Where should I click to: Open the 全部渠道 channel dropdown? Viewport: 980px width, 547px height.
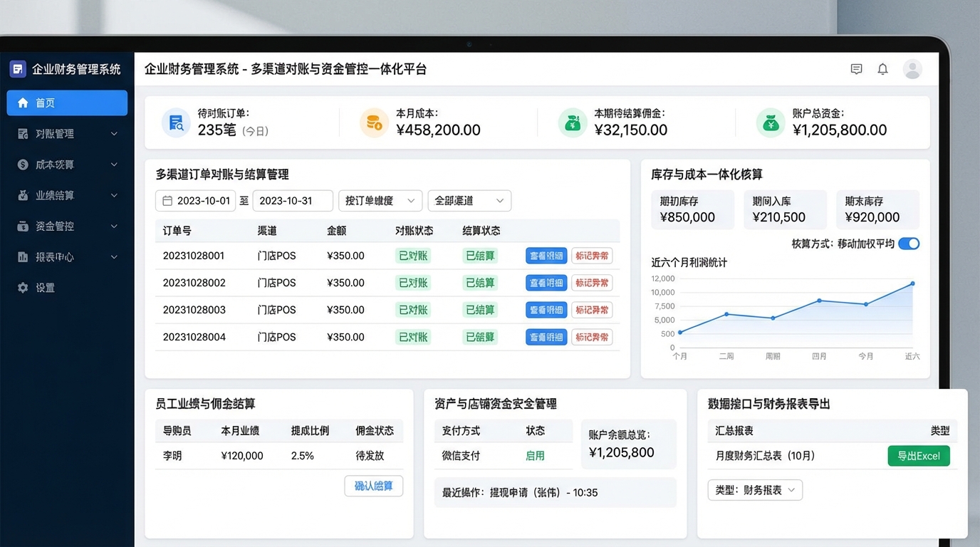[x=469, y=201]
